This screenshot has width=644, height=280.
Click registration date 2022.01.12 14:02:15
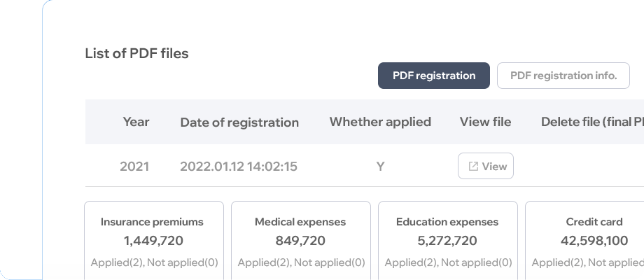pos(239,167)
